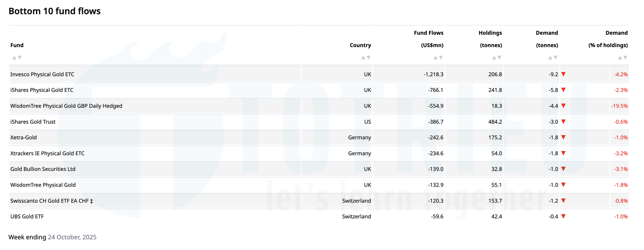644x250 pixels.
Task: Click the red decline triangle for Xtrackers IE Physical Gold
Action: [x=564, y=153]
